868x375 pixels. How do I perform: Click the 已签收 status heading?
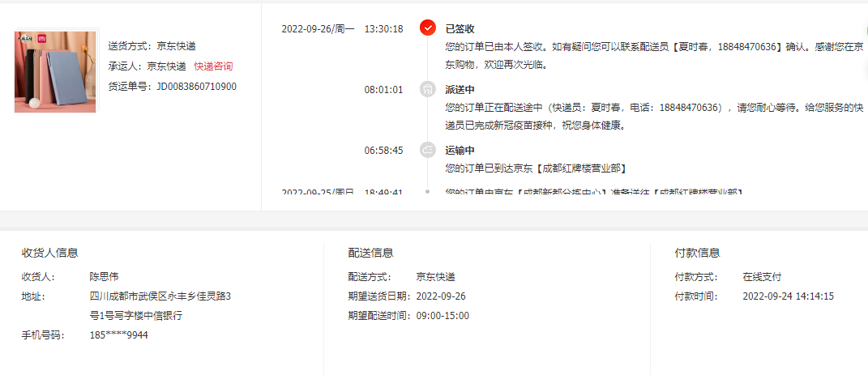(460, 29)
